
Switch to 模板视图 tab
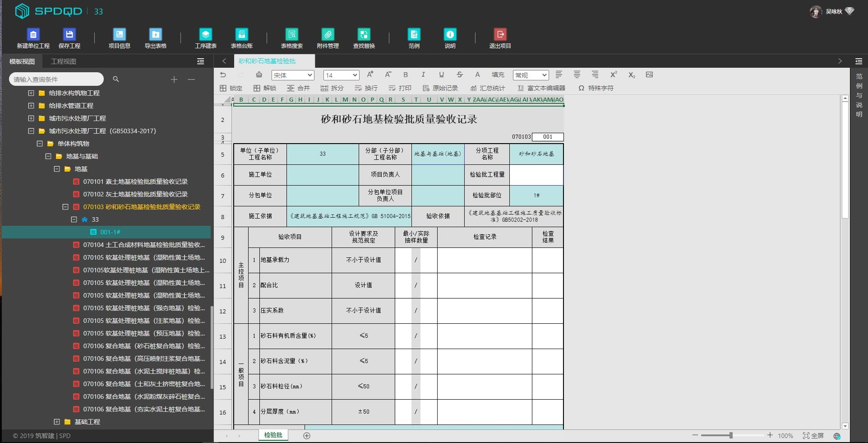click(x=22, y=61)
